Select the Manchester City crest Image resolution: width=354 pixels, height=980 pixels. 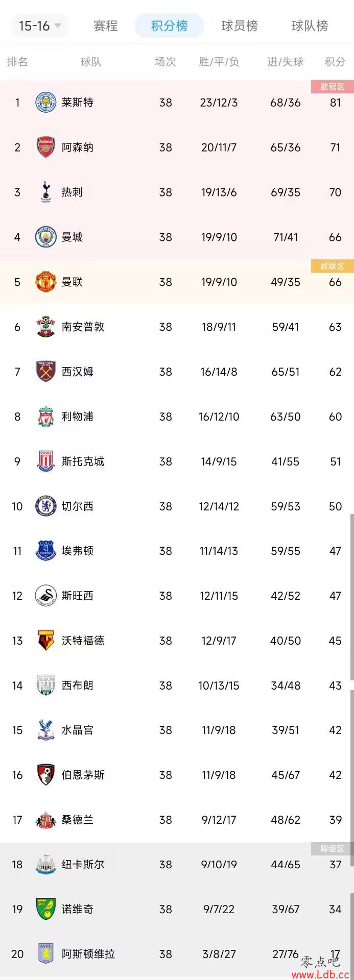tap(45, 237)
